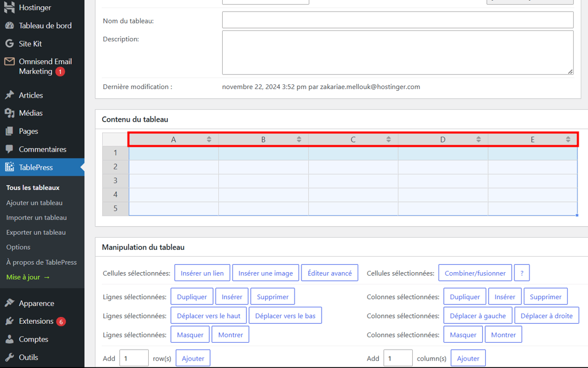
Task: Click the Outils wrench icon
Action: pyautogui.click(x=9, y=357)
